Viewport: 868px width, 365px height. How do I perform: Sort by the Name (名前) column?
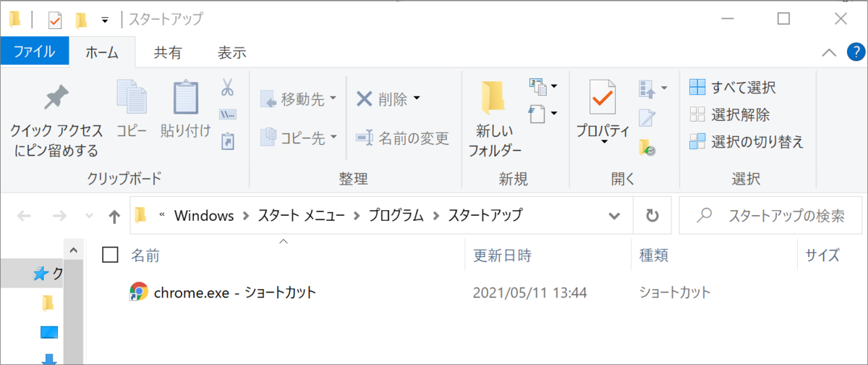tap(145, 255)
